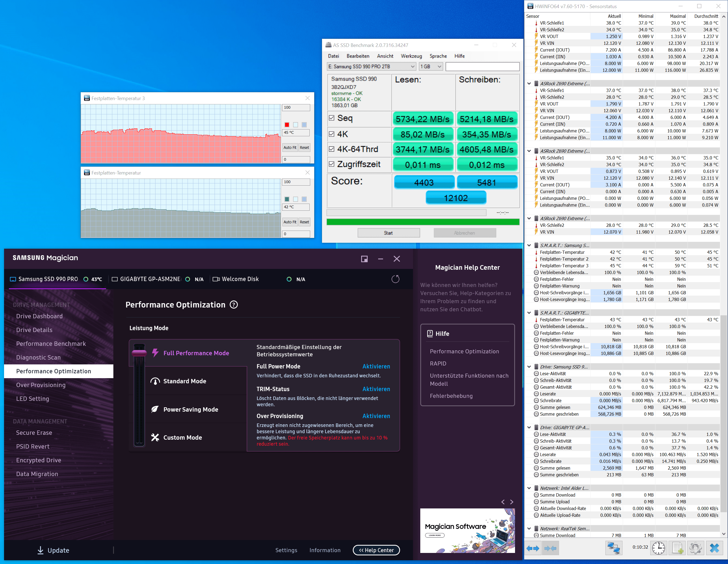Open HWiNFO remote network monitors icon
Viewport: 728px width, 564px height.
[613, 548]
